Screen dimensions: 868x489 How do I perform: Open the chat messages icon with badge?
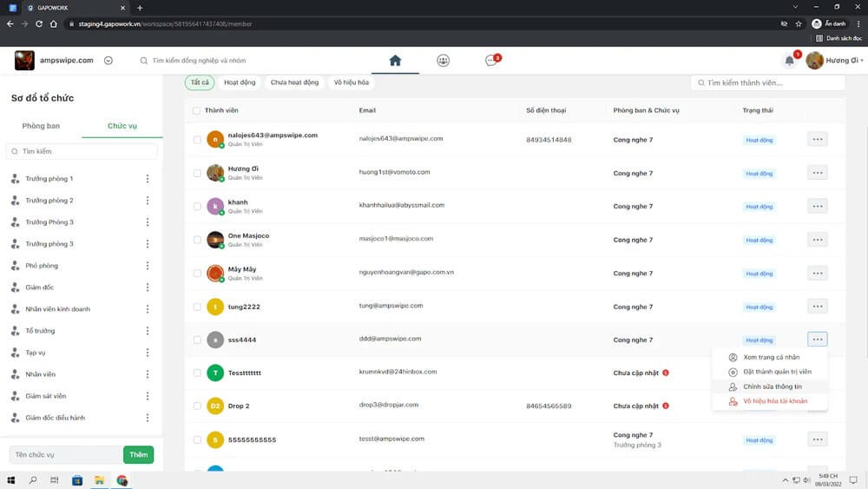(491, 61)
